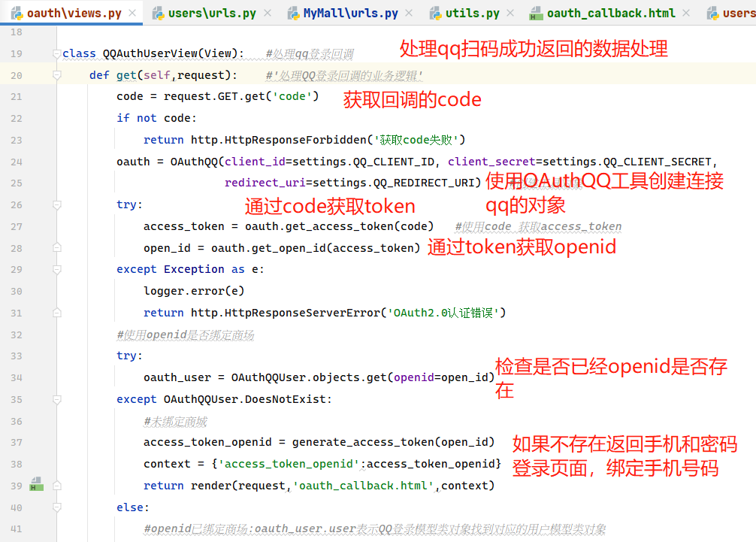Screen dimensions: 756x542
Task: Click line number 33 in the gutter
Action: 17,356
